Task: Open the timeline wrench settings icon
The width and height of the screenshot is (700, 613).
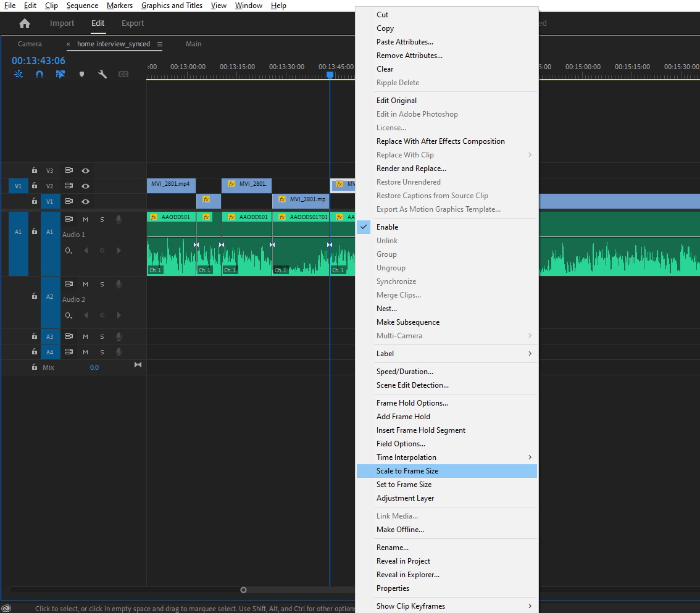Action: click(102, 73)
